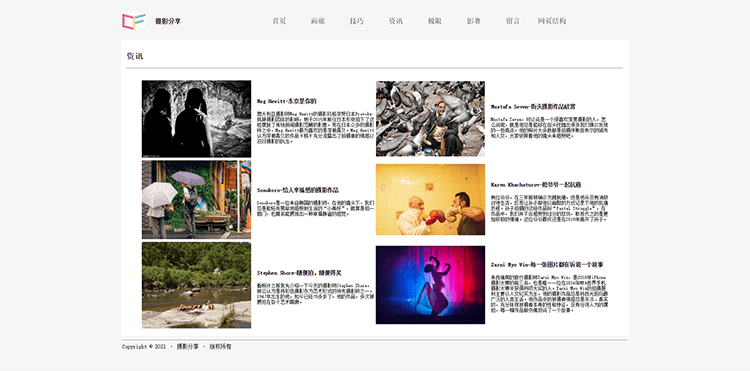The width and height of the screenshot is (750, 371).
Task: Select the 技巧 menu item
Action: pos(357,21)
